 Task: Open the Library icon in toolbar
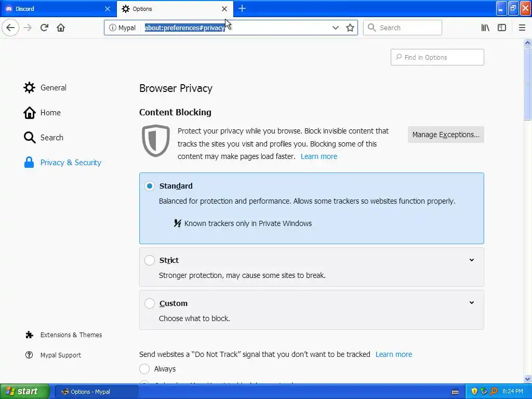point(485,28)
